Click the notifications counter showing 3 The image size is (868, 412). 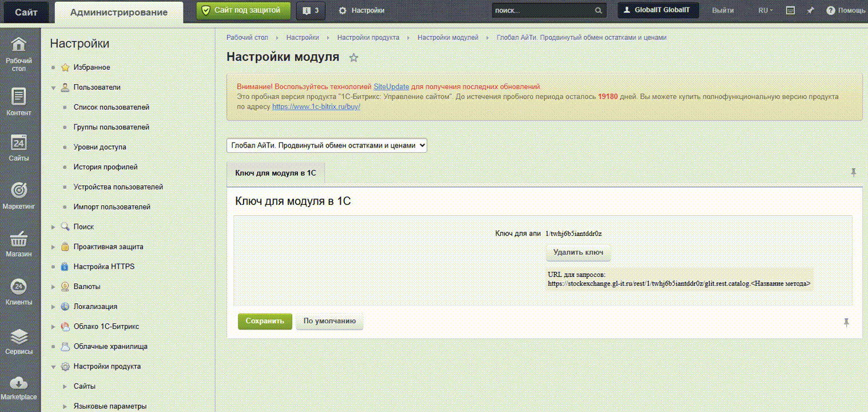(310, 11)
